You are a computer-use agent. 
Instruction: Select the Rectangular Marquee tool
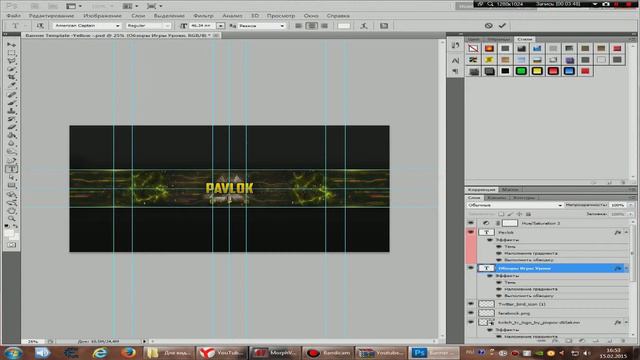[x=12, y=53]
